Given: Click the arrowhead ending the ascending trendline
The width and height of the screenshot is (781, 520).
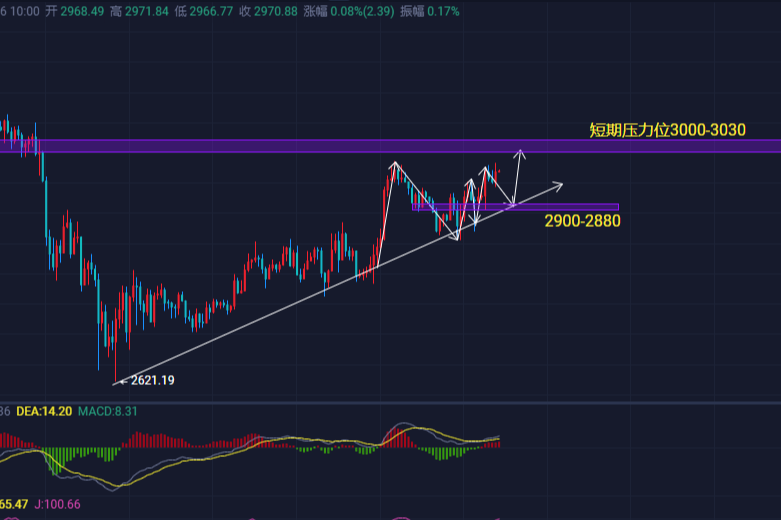Looking at the screenshot, I should (x=561, y=184).
